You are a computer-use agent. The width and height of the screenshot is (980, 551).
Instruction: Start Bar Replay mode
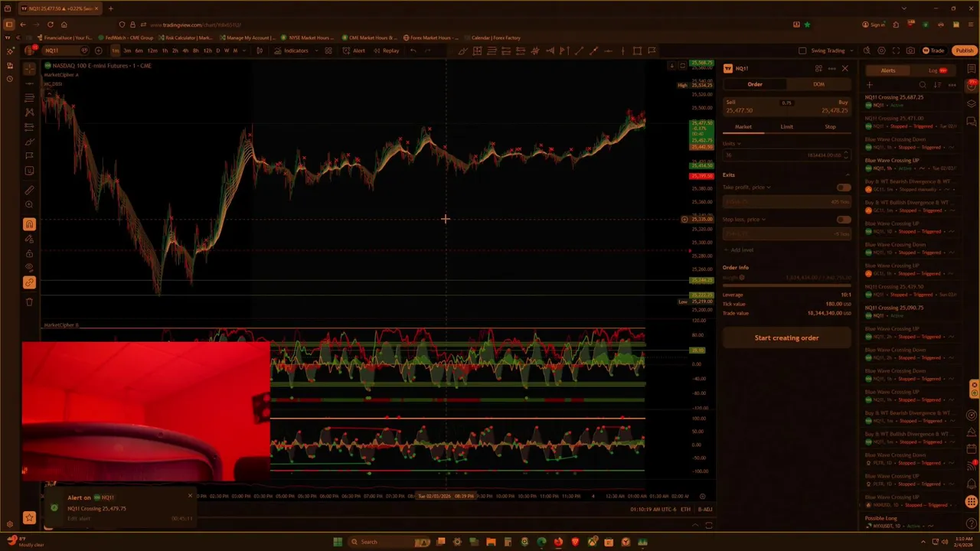(x=386, y=51)
